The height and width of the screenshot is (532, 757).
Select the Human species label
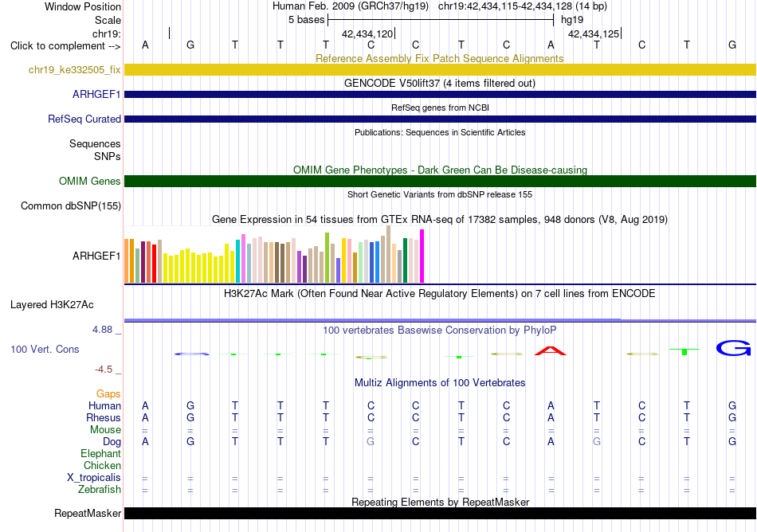point(104,406)
